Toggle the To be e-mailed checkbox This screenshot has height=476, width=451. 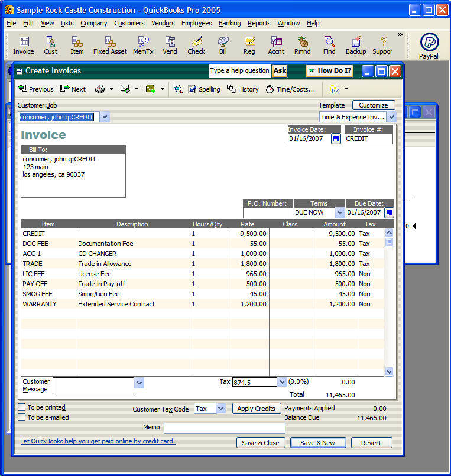pos(22,417)
